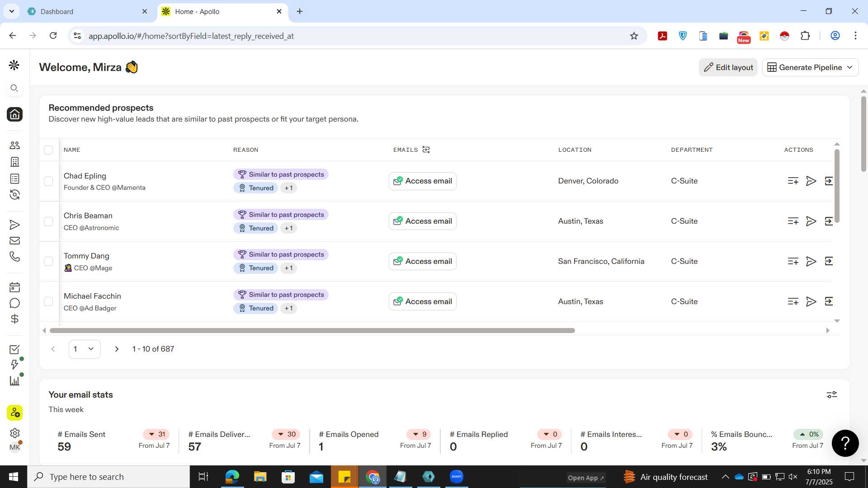Add Michael Facchin to a list
This screenshot has height=488, width=868.
tap(793, 301)
